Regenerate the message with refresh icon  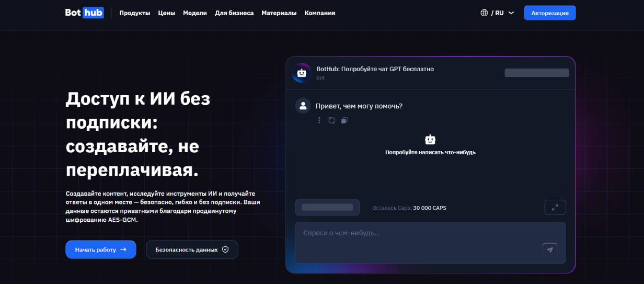pyautogui.click(x=331, y=120)
